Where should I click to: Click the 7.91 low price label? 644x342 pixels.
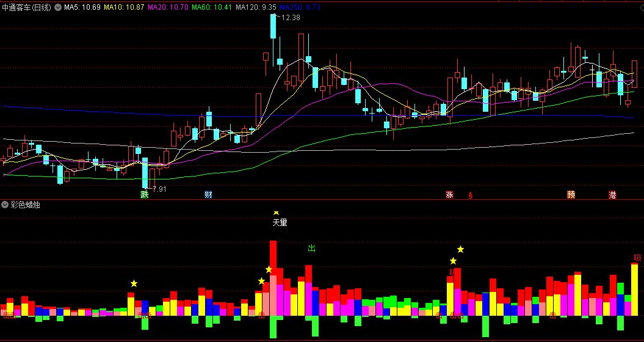coord(159,189)
